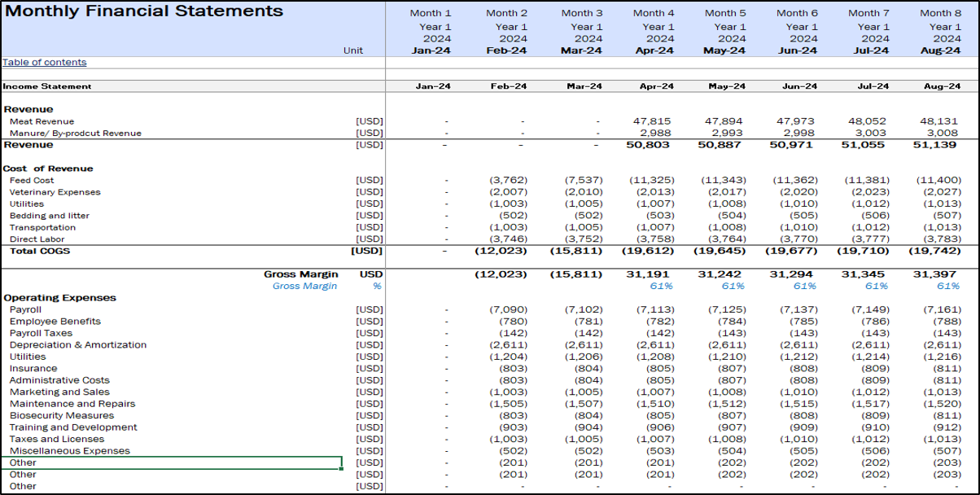This screenshot has height=495, width=980.
Task: Select the Veterinary Expenses row label
Action: [x=55, y=192]
